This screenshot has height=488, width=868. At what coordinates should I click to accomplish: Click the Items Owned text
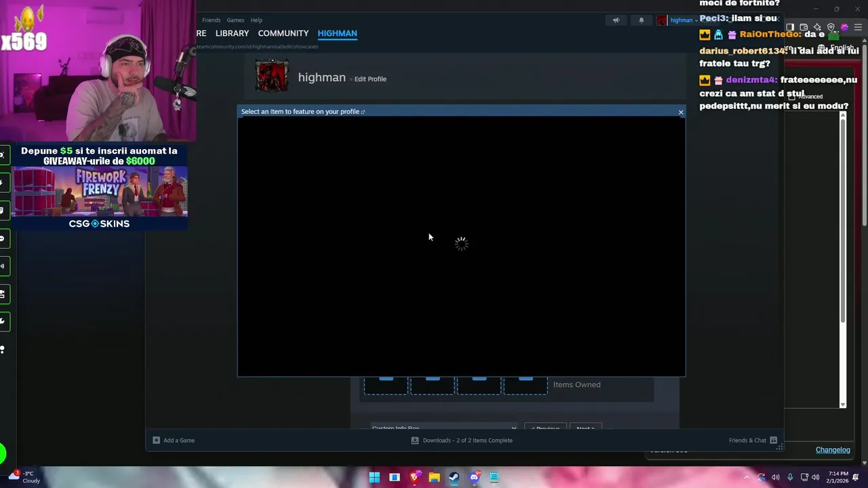click(576, 385)
